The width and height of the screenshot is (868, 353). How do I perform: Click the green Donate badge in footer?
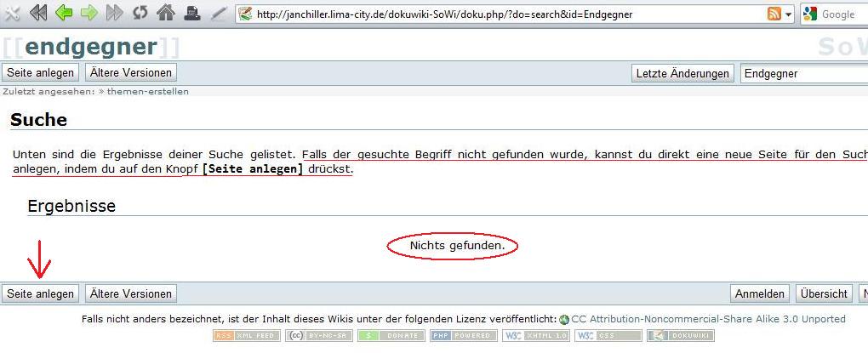pyautogui.click(x=391, y=336)
